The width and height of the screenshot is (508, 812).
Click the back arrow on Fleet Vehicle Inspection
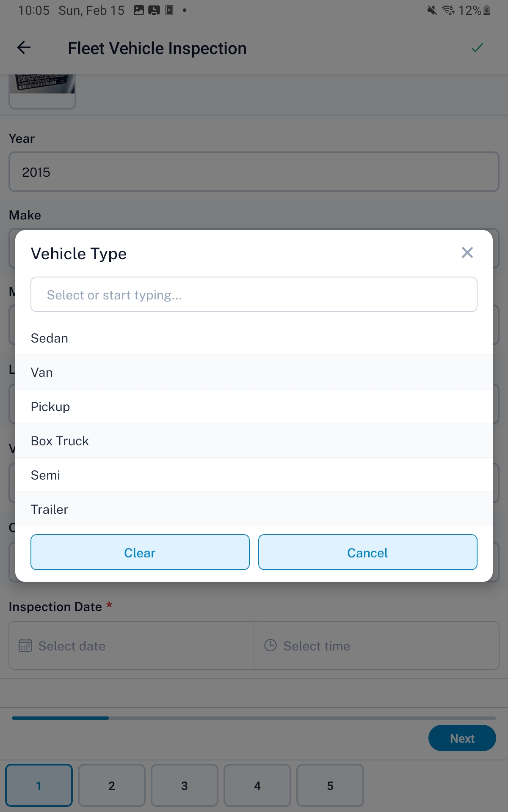pos(23,48)
